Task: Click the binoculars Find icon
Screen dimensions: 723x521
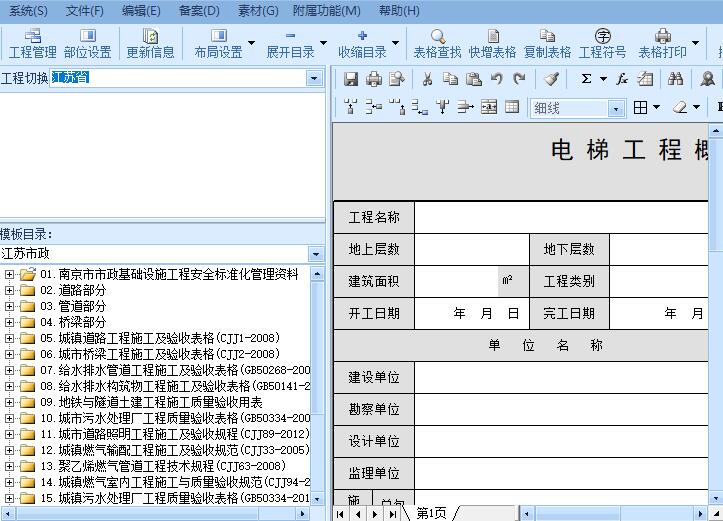Action: 676,79
